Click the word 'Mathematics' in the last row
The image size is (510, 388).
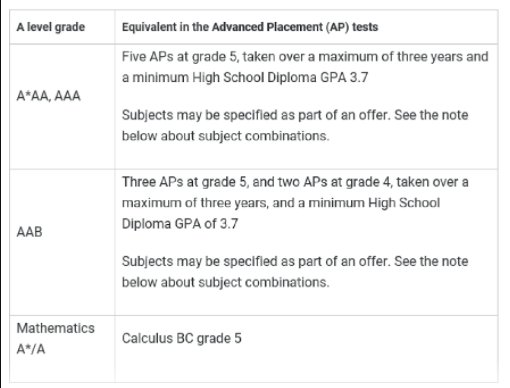pyautogui.click(x=56, y=328)
